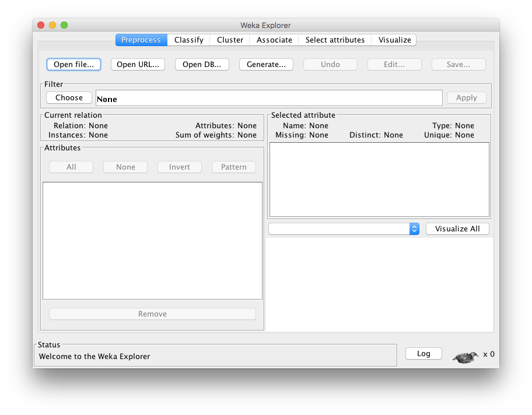Click the All attributes button
The width and height of the screenshot is (532, 415).
tap(71, 167)
